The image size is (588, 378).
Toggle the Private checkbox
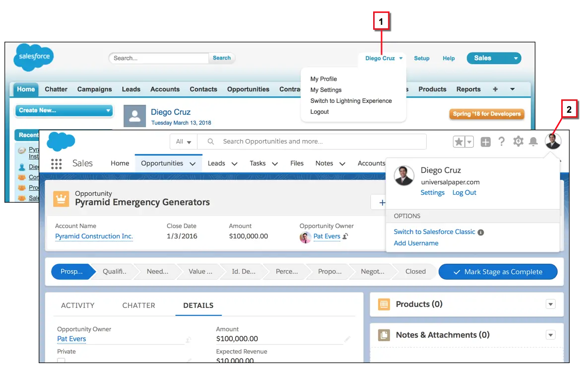tap(61, 360)
